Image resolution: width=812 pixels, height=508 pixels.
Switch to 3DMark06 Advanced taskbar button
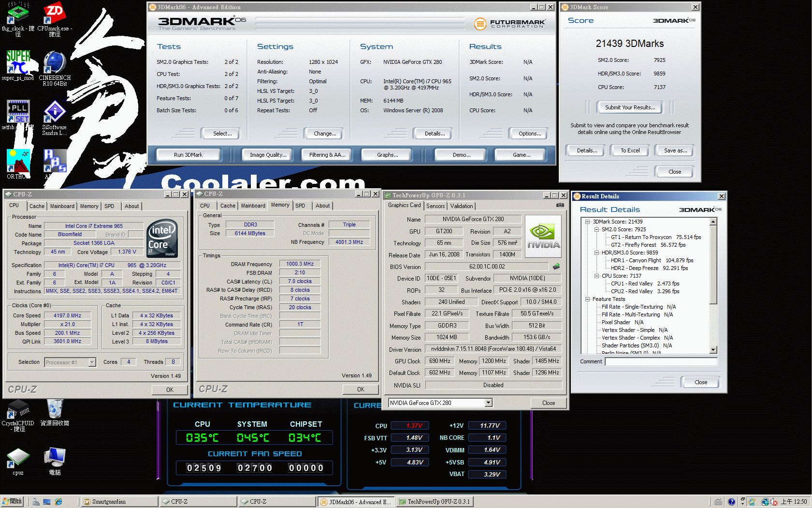tap(356, 502)
